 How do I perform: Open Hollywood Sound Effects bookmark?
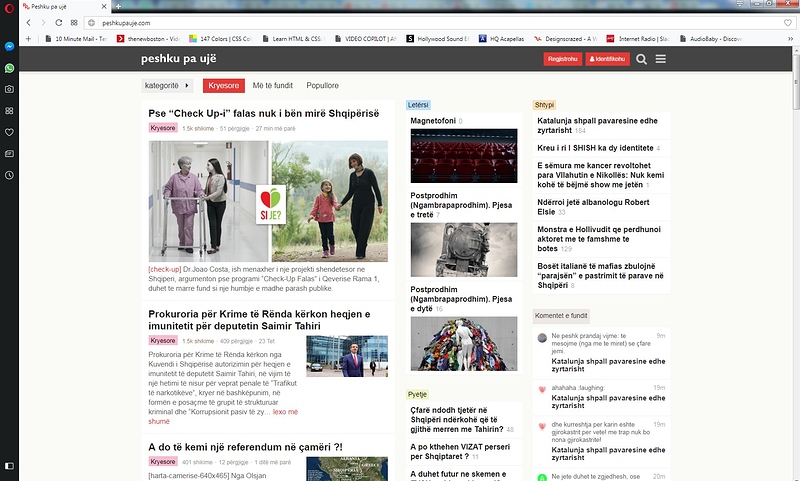coord(437,38)
